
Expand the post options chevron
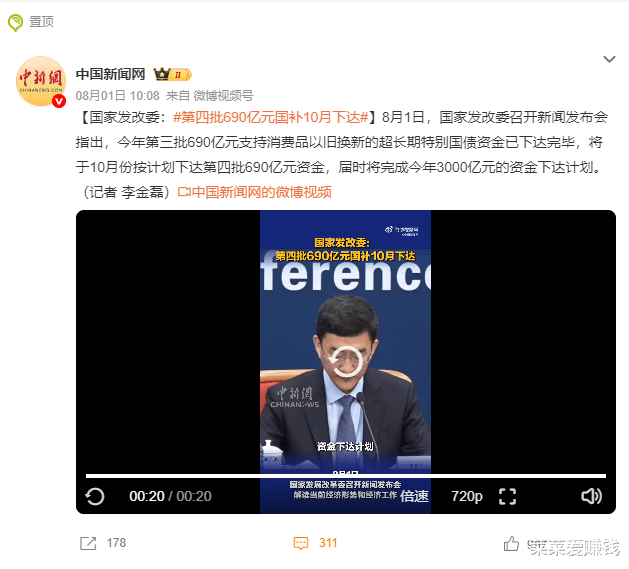[x=609, y=59]
